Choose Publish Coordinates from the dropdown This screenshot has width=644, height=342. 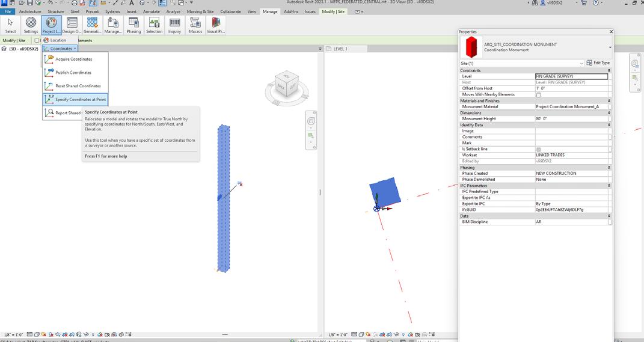[x=75, y=73]
